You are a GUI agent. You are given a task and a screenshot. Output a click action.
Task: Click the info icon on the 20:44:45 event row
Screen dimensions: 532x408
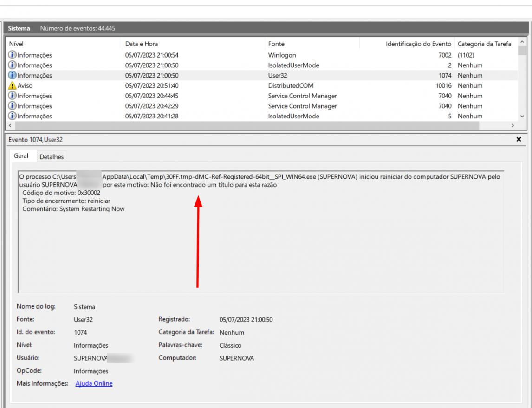point(13,96)
